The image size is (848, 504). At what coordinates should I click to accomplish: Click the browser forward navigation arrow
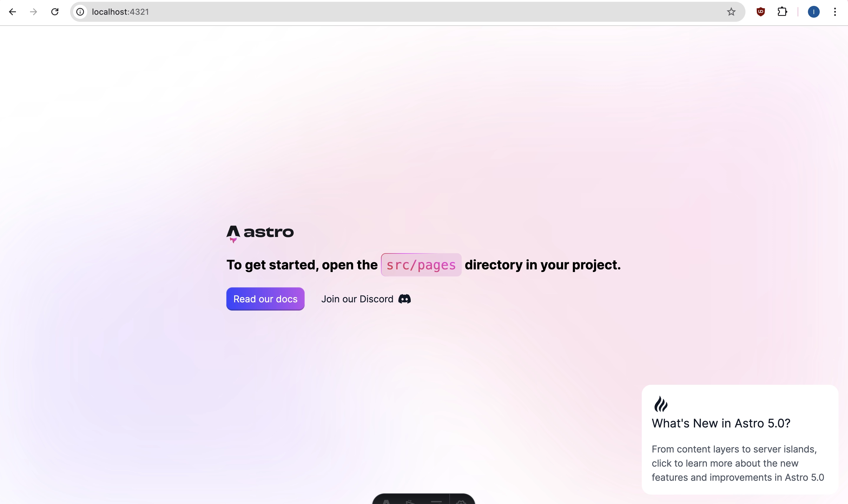pyautogui.click(x=34, y=11)
